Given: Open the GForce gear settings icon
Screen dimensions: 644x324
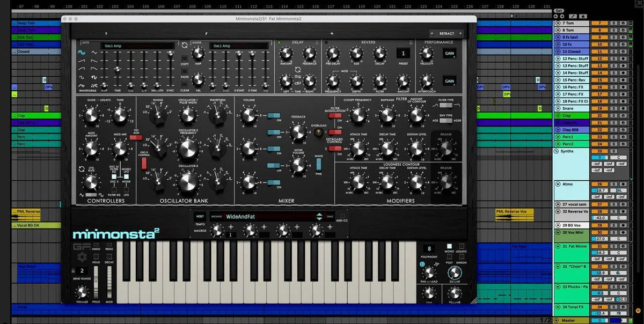Looking at the screenshot, I should (81, 257).
